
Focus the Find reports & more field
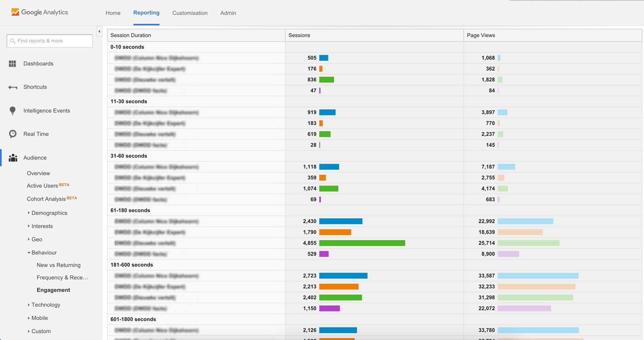click(x=53, y=41)
